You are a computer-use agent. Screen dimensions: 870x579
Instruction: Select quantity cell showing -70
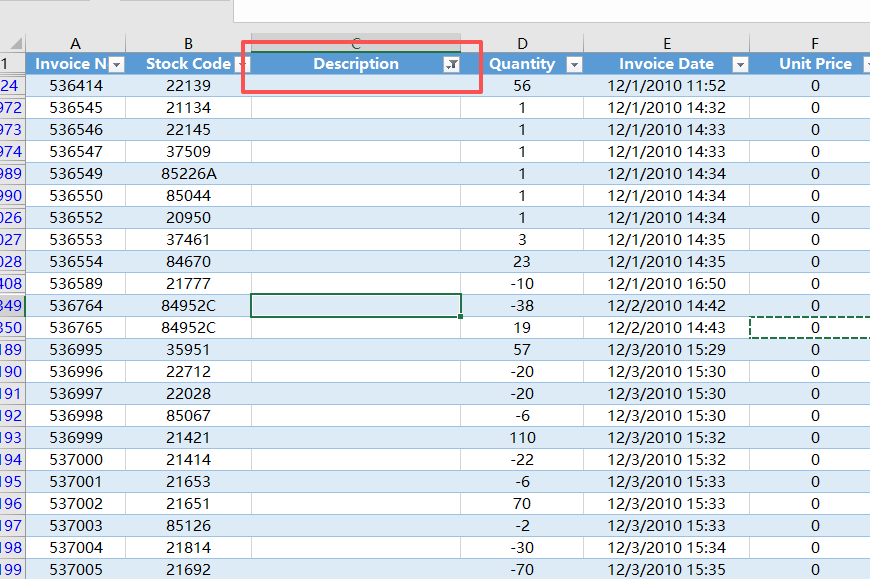(x=522, y=570)
